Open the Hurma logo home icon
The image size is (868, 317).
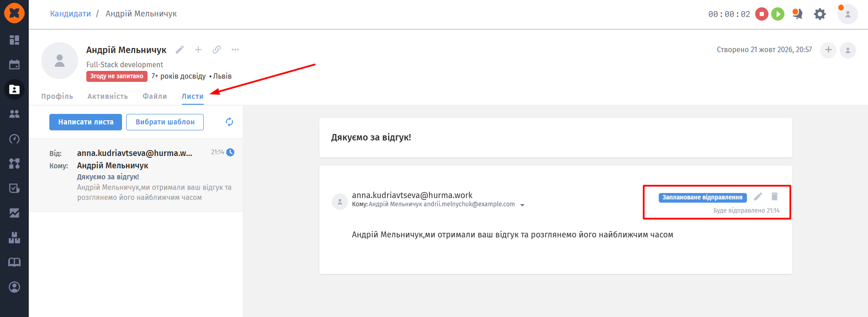tap(14, 13)
